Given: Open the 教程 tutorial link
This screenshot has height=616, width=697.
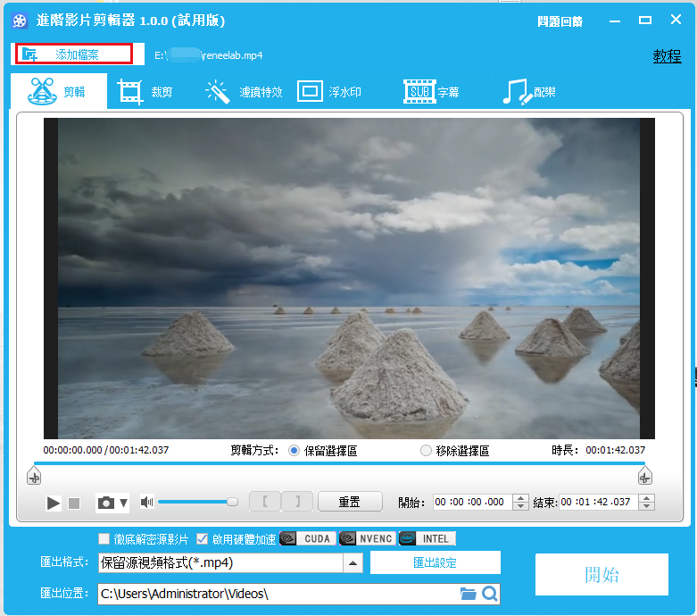Looking at the screenshot, I should tap(667, 56).
